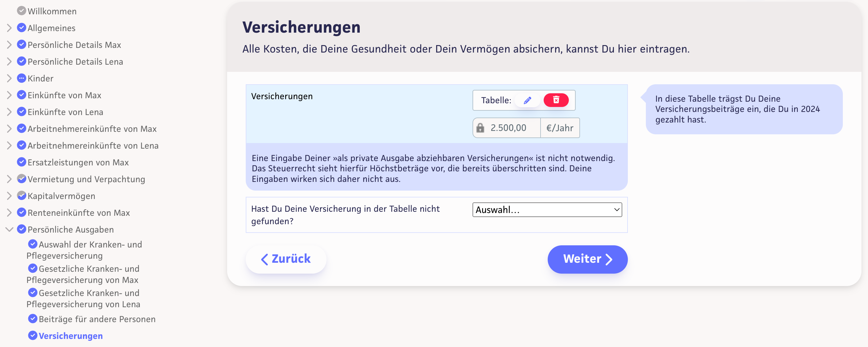Open Beiträge für andere Personen page
Image resolution: width=868 pixels, height=347 pixels.
point(97,319)
